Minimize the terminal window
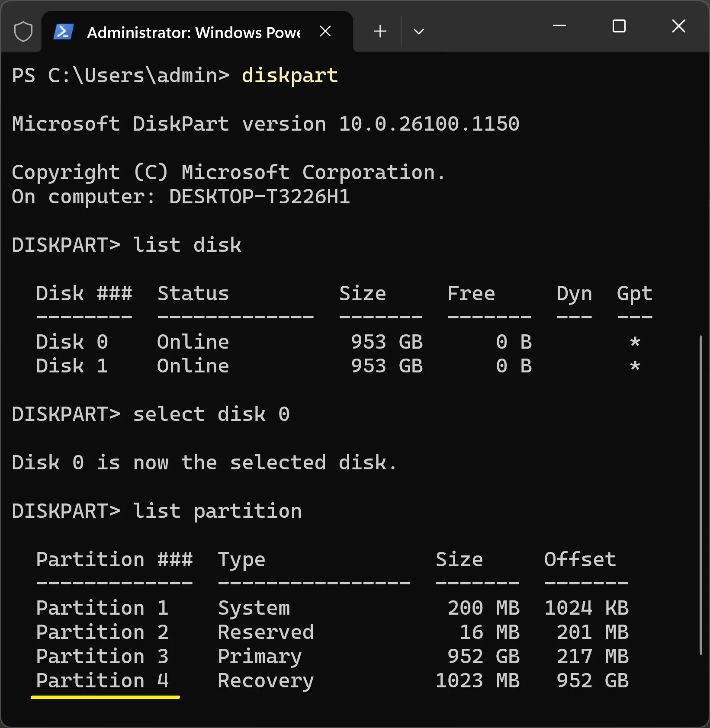 pos(559,26)
